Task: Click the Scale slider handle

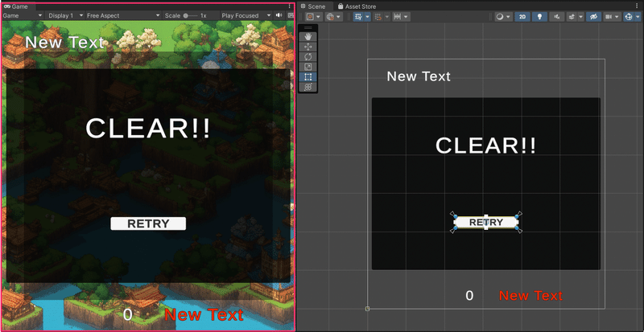Action: pos(186,15)
